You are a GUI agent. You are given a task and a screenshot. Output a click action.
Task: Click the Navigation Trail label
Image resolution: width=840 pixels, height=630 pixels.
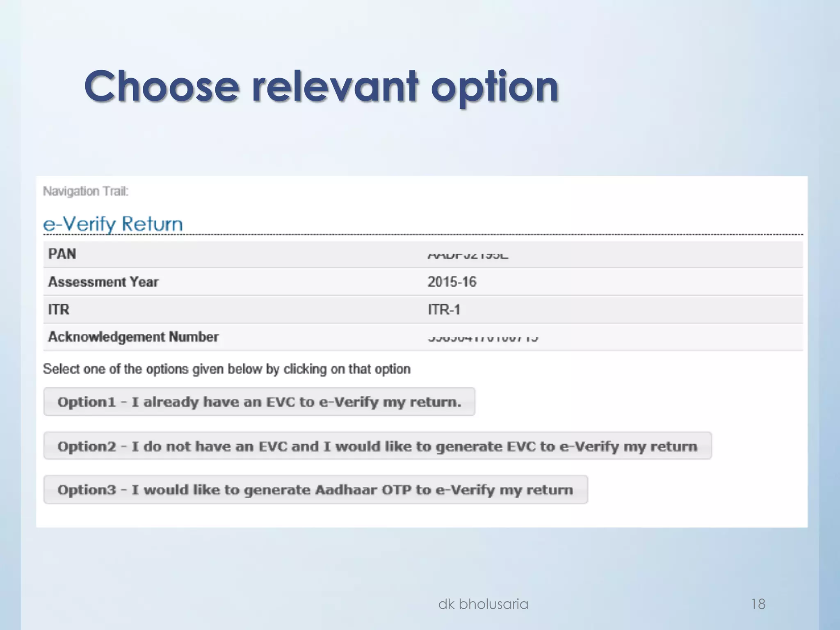(86, 191)
